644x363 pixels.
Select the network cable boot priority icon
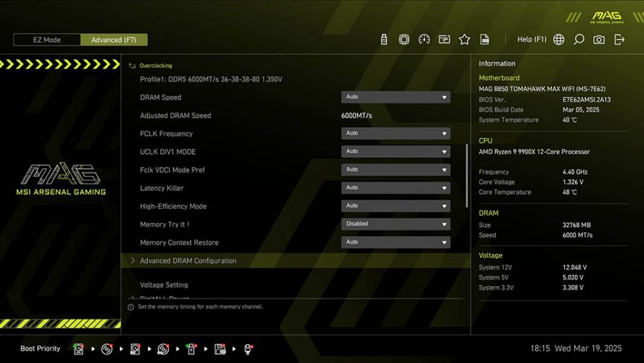coord(248,349)
